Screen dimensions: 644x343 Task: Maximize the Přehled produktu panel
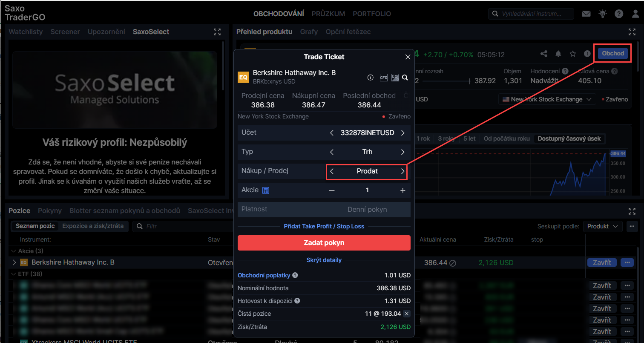[632, 32]
